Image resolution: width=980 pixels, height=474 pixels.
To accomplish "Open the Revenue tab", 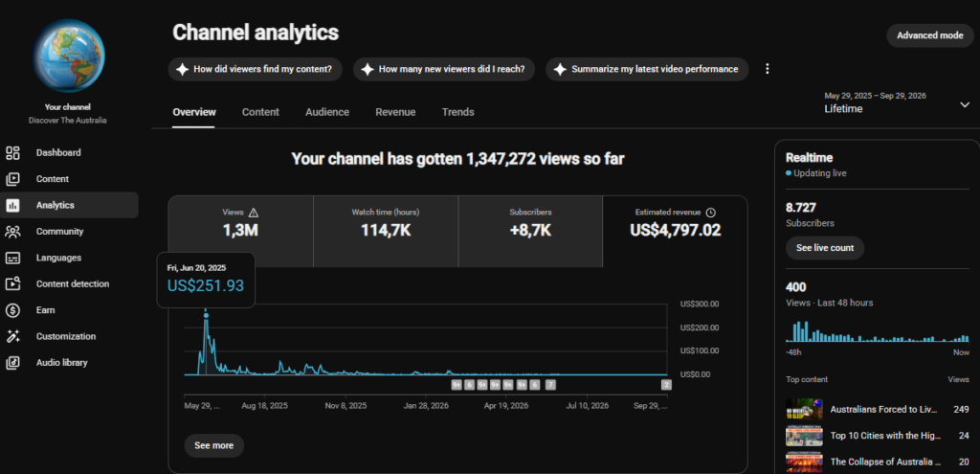I will tap(395, 113).
